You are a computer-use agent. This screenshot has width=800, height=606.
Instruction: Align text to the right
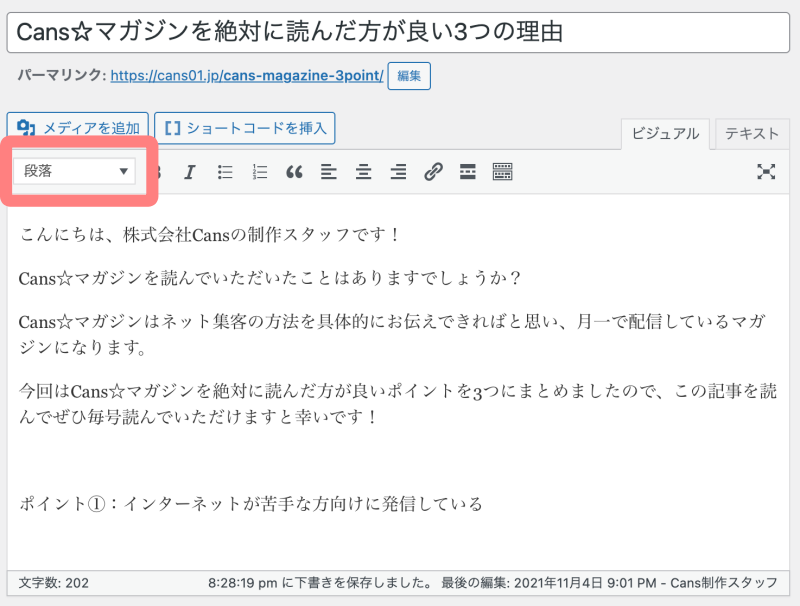click(398, 172)
